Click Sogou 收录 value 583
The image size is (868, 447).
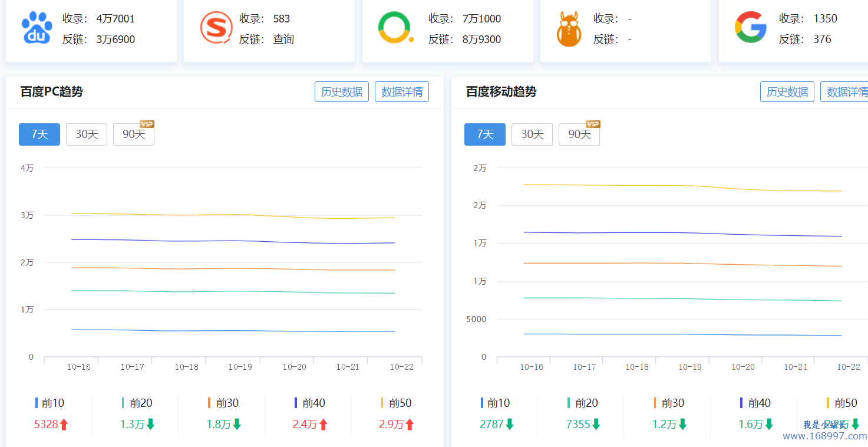pos(282,19)
